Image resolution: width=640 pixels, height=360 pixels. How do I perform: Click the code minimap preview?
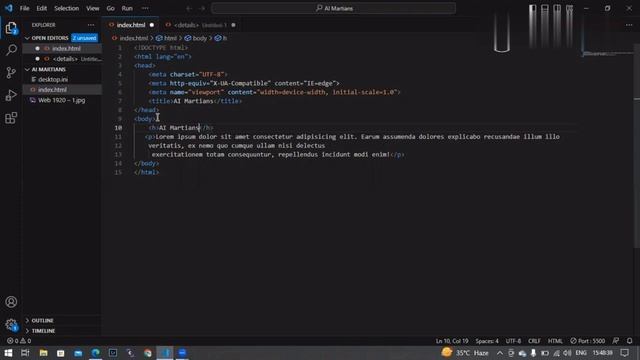[x=607, y=53]
